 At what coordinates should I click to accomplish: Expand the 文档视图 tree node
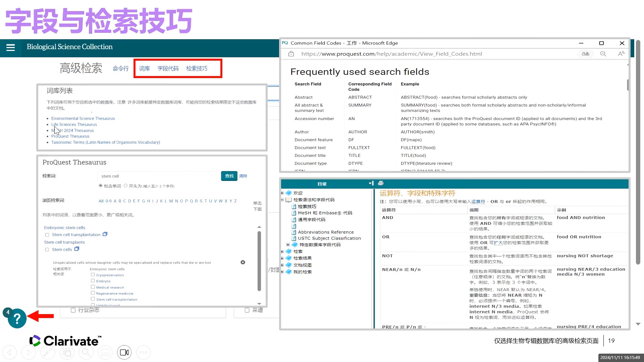(282, 265)
